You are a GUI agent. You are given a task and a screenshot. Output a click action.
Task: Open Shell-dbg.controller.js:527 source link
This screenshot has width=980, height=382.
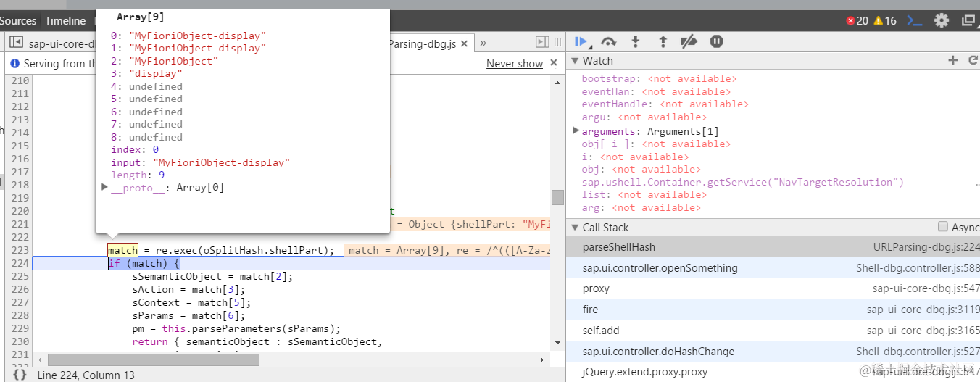click(918, 352)
